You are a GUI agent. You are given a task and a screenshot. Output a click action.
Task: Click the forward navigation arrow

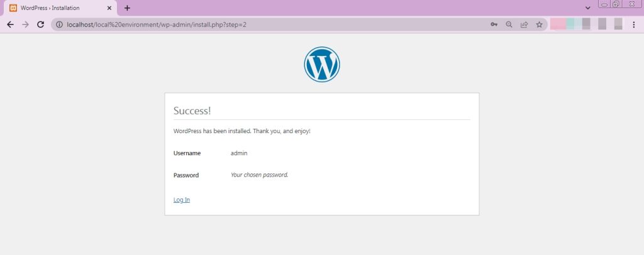25,24
